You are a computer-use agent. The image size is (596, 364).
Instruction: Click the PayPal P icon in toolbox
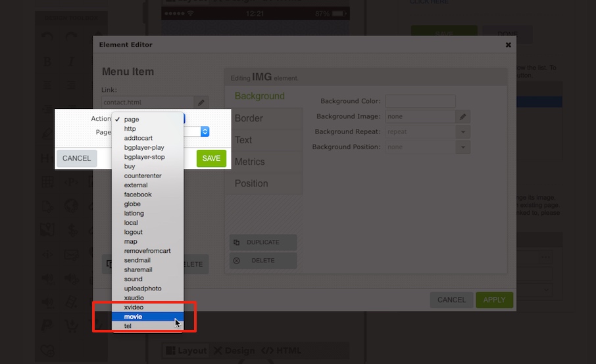tap(47, 326)
